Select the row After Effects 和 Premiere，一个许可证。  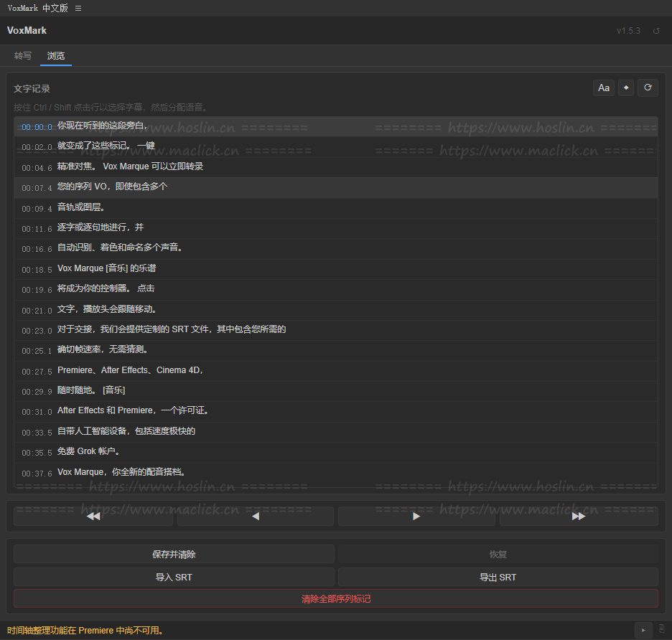tap(336, 412)
